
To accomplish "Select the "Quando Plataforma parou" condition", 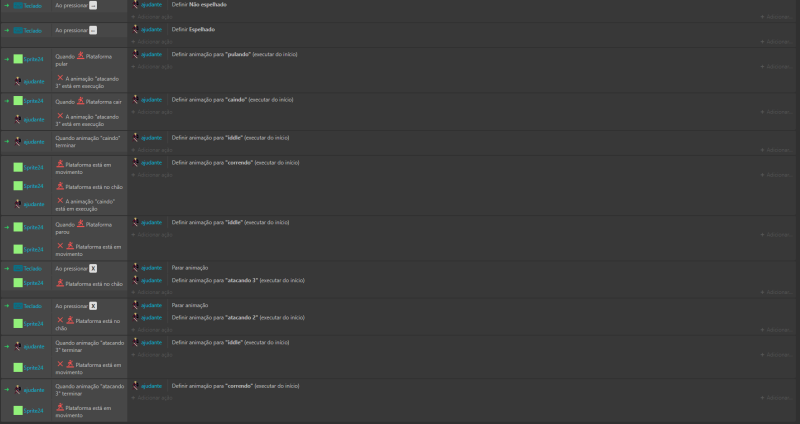I will coord(84,228).
